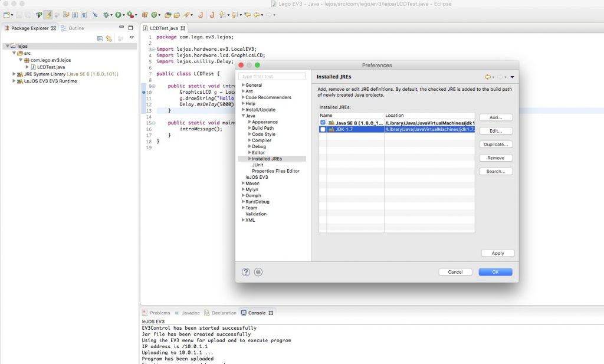Expand the General preferences node
The image size is (604, 364).
243,85
